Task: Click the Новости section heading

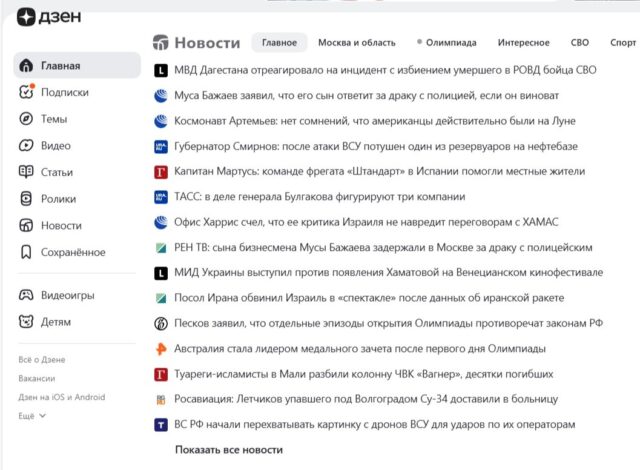Action: click(x=207, y=42)
